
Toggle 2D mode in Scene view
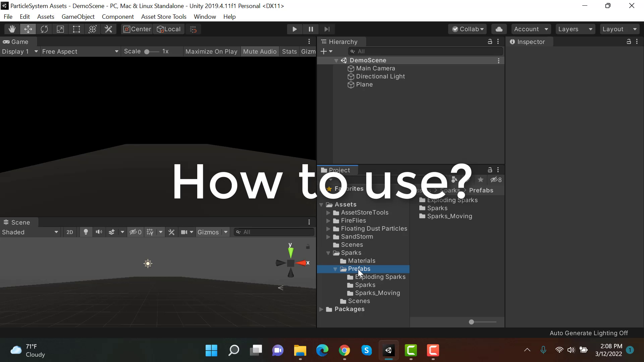coord(70,232)
